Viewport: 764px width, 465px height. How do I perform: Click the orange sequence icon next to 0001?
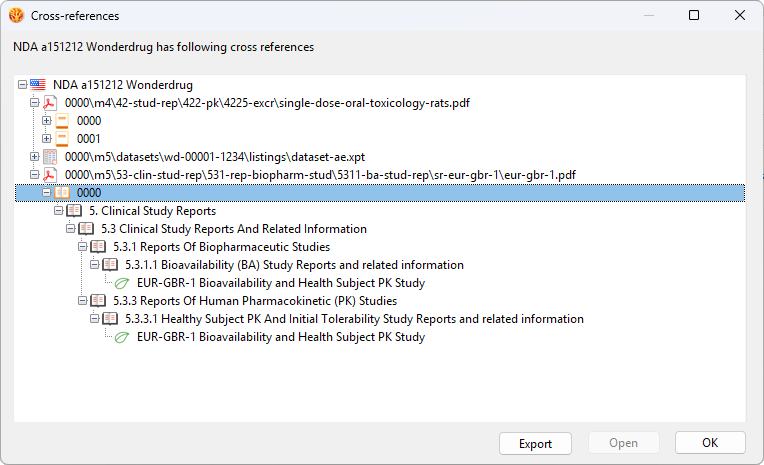(x=62, y=139)
